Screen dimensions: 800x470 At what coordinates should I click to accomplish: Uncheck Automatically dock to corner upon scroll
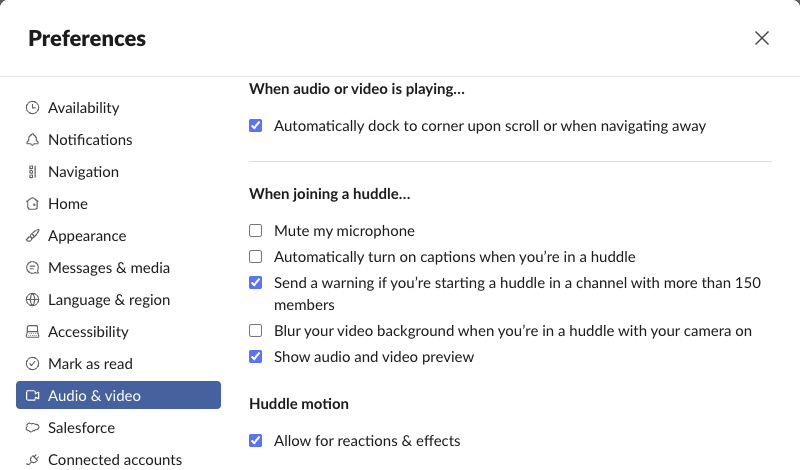click(x=256, y=126)
